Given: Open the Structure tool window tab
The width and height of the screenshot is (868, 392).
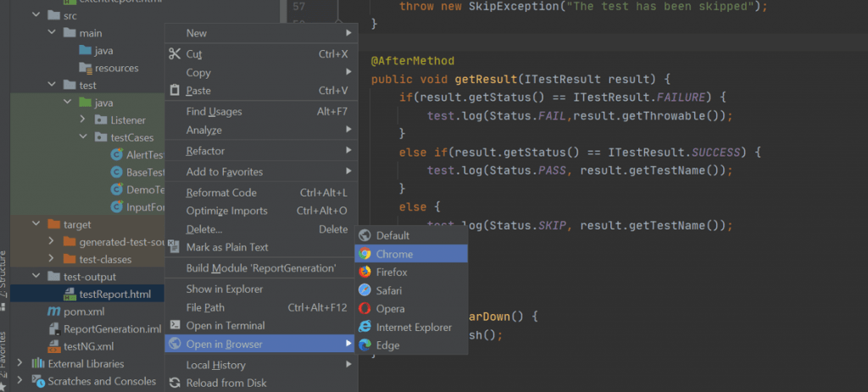Looking at the screenshot, I should 4,269.
